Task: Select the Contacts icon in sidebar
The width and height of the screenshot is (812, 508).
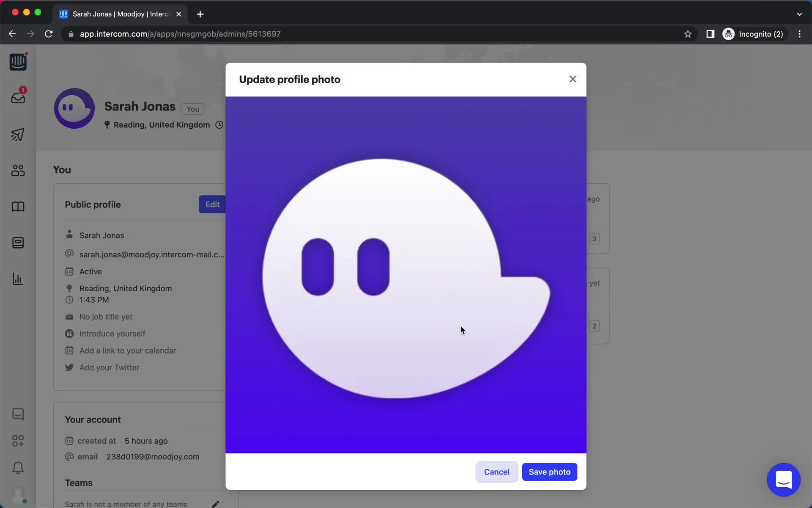Action: (17, 170)
